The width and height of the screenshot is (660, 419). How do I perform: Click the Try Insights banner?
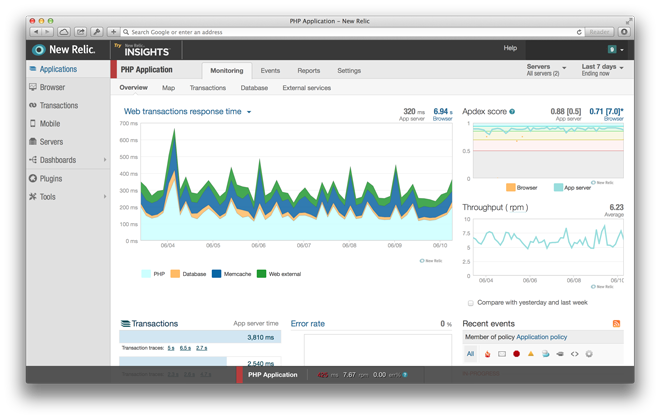tap(146, 50)
